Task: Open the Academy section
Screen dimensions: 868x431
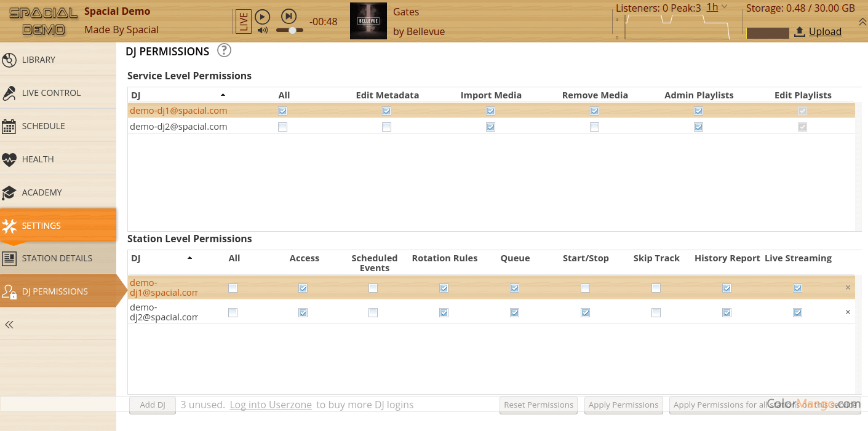Action: click(43, 192)
